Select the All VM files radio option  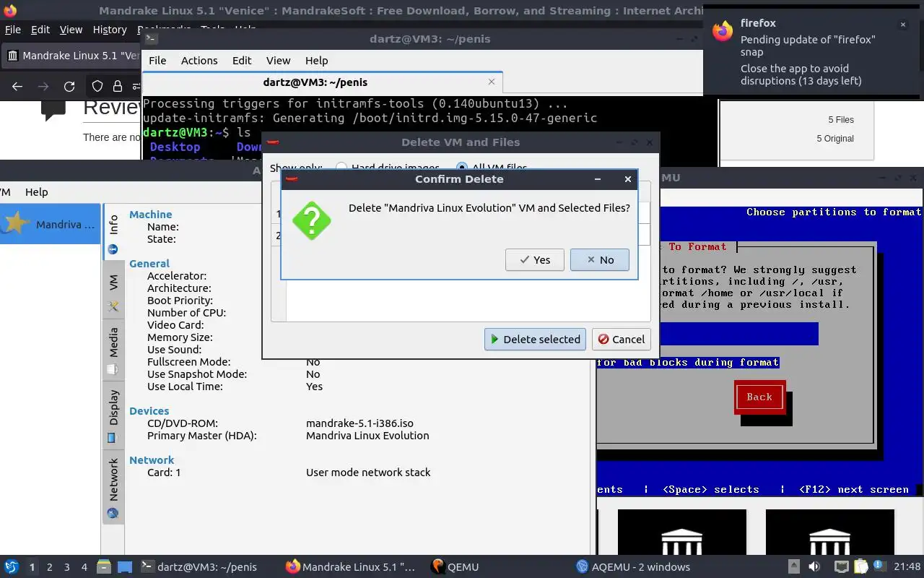493,168
